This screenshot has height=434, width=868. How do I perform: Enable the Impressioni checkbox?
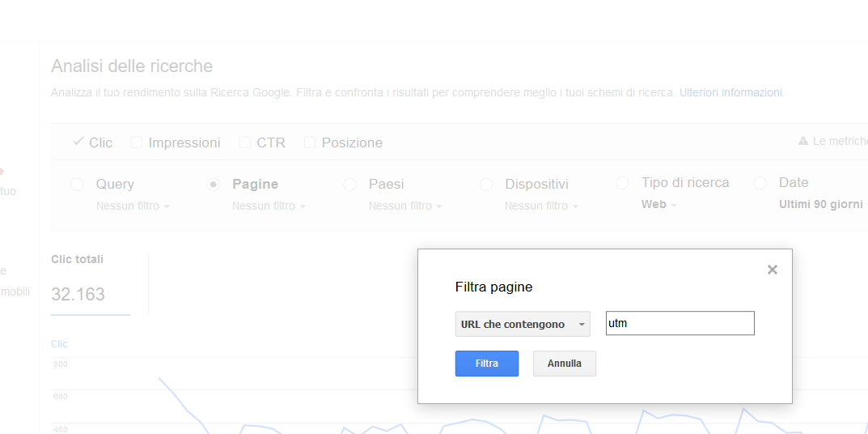137,143
